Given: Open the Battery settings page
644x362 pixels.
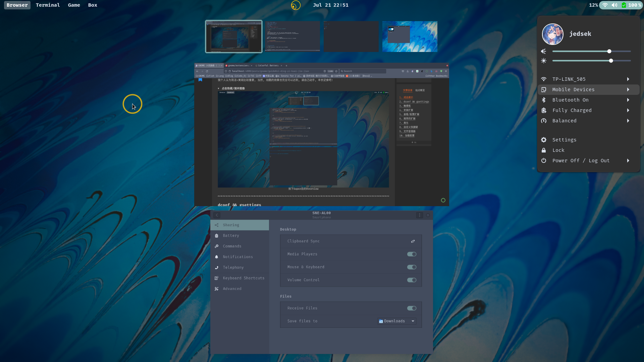Looking at the screenshot, I should (231, 236).
